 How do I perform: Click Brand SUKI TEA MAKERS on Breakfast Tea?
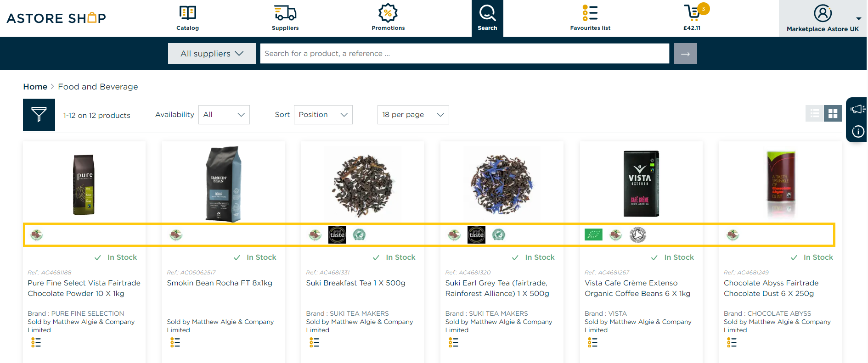(348, 313)
